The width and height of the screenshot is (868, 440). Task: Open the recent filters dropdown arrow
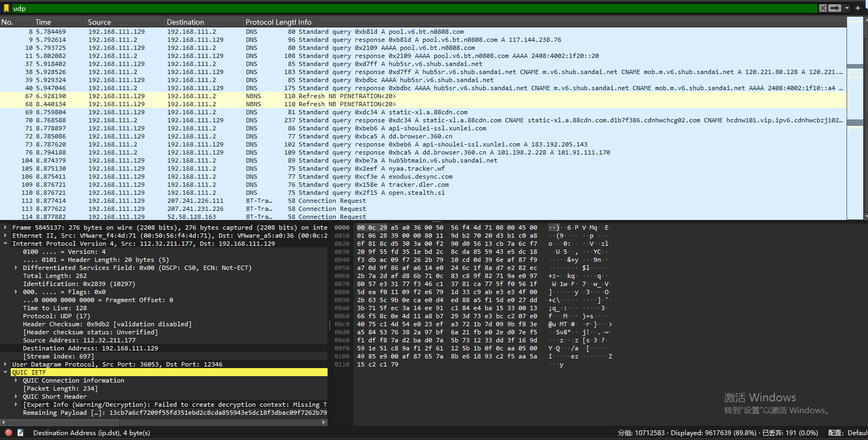click(847, 8)
